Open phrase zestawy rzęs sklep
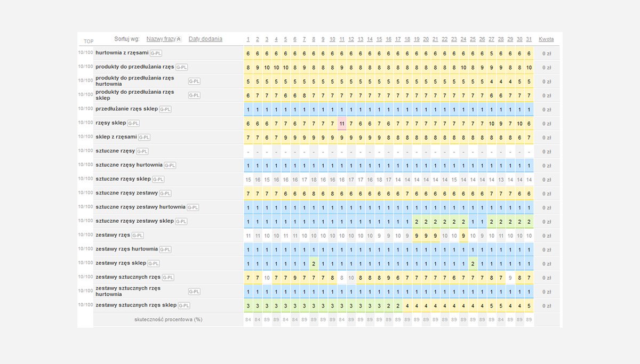This screenshot has height=364, width=640. [x=121, y=263]
